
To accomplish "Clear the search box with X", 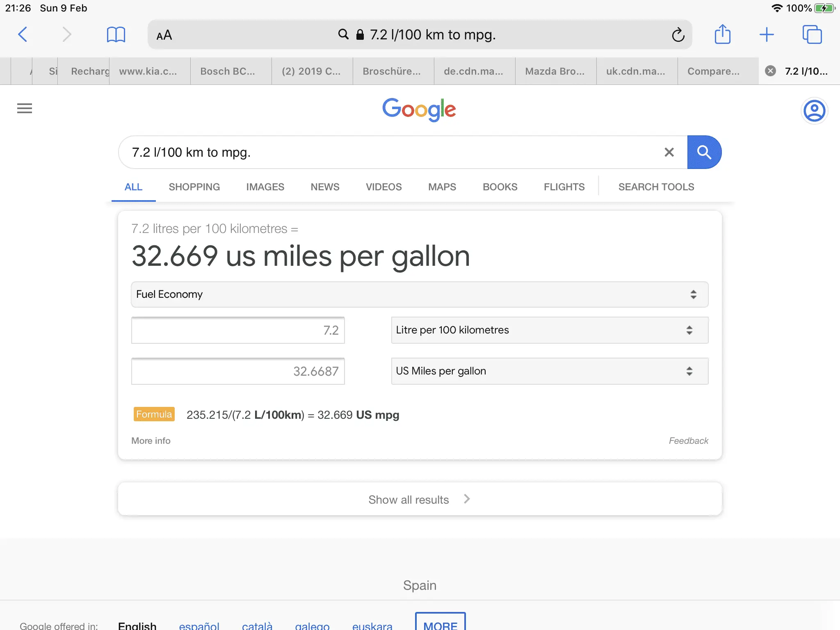I will click(669, 152).
